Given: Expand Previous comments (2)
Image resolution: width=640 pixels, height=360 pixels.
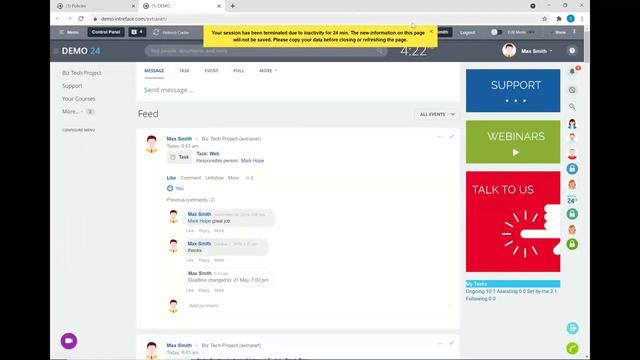Looking at the screenshot, I should pos(190,200).
